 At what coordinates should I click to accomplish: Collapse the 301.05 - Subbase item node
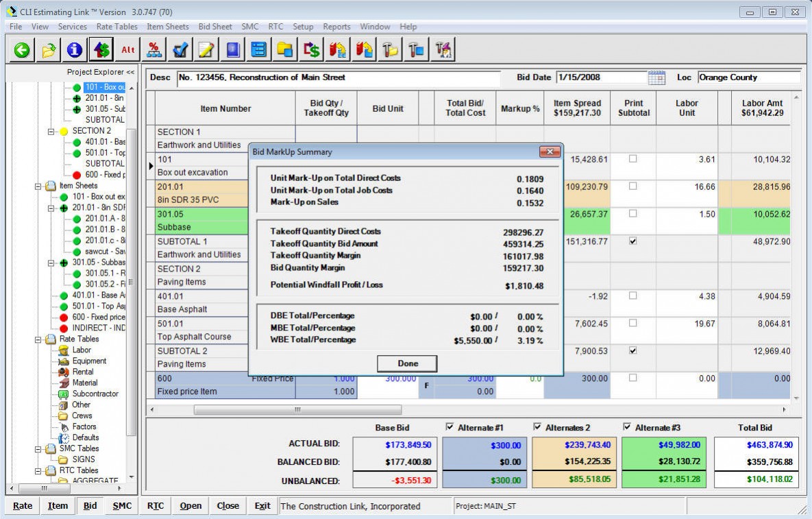pos(51,263)
